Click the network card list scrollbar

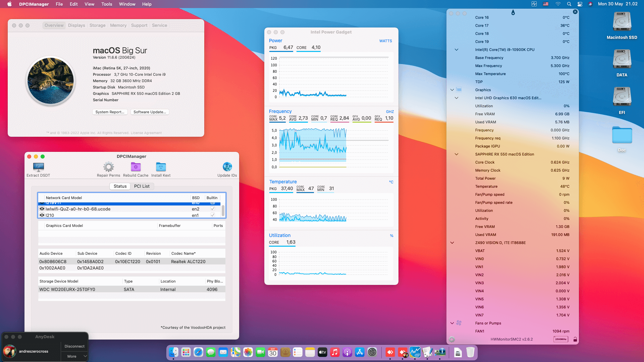coord(223,210)
